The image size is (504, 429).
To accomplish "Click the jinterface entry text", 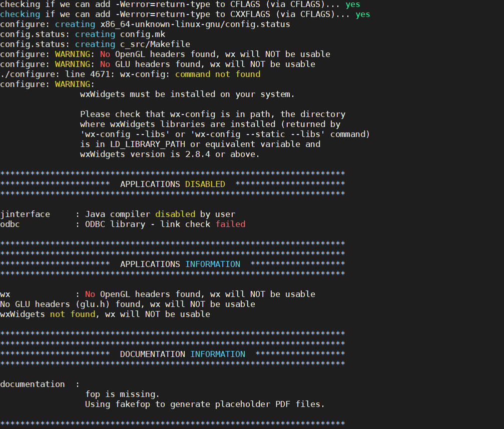I will click(25, 214).
